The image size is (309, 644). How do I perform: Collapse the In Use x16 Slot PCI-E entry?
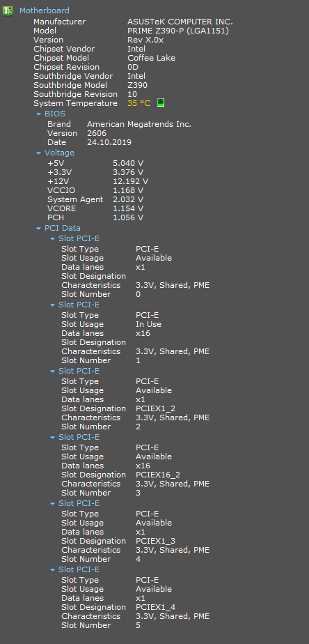(52, 305)
